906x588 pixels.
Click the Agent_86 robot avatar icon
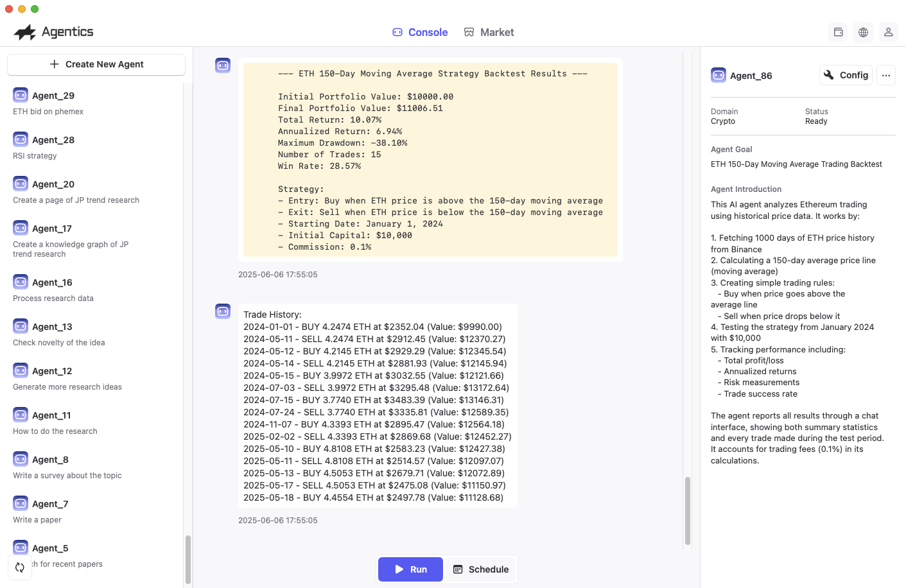click(719, 75)
